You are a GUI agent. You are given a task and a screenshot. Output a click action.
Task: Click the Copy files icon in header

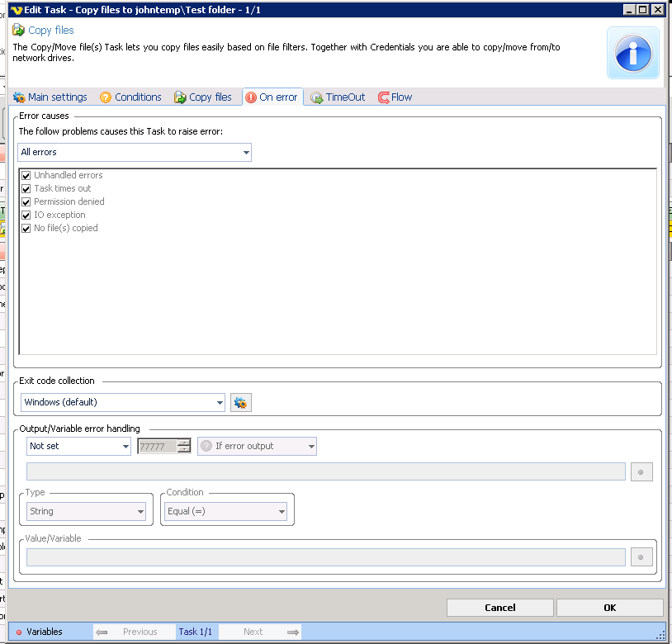click(x=18, y=31)
